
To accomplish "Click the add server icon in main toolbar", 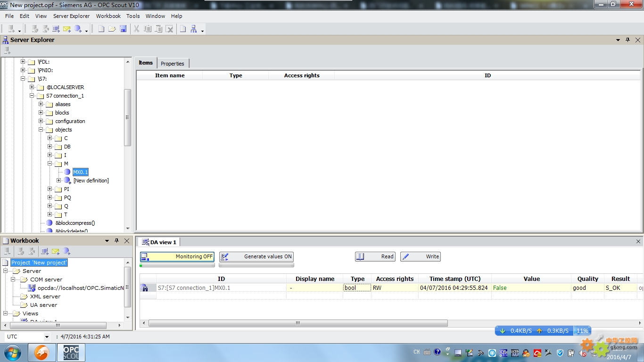I will pyautogui.click(x=11, y=29).
